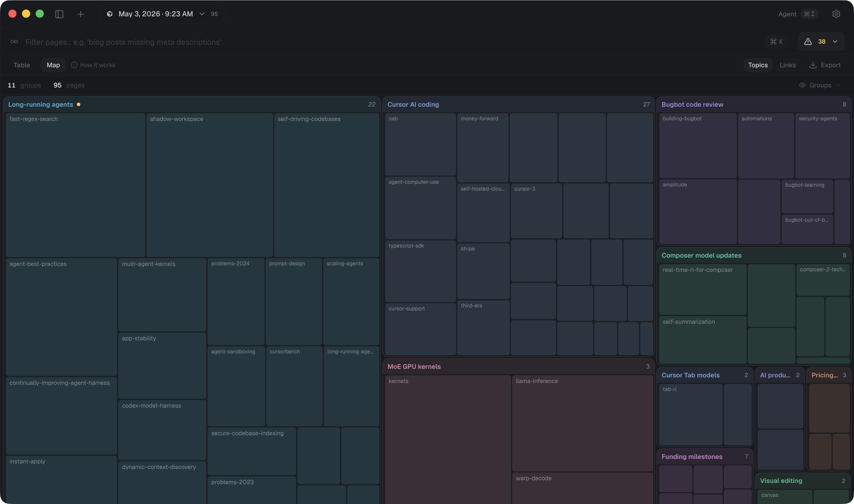Click the amplitude tile
Viewport: 854px width, 504px height.
(x=698, y=212)
